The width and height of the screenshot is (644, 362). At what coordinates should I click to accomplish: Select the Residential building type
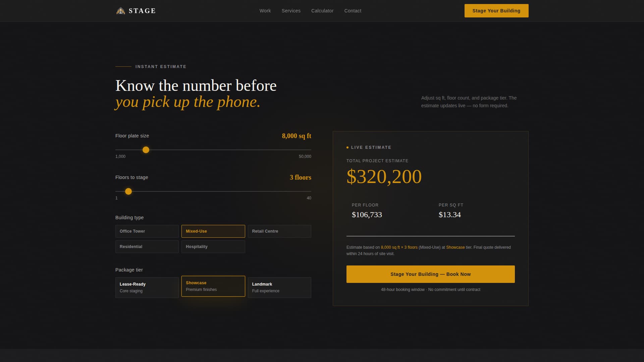point(147,246)
